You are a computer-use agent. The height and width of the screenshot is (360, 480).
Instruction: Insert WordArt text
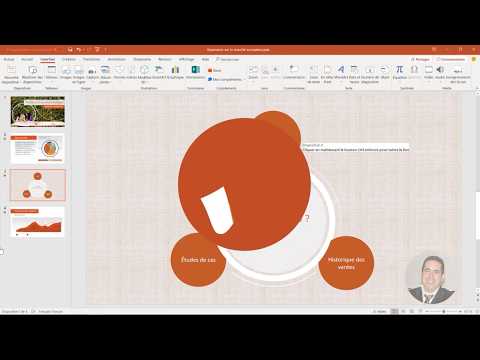[341, 73]
